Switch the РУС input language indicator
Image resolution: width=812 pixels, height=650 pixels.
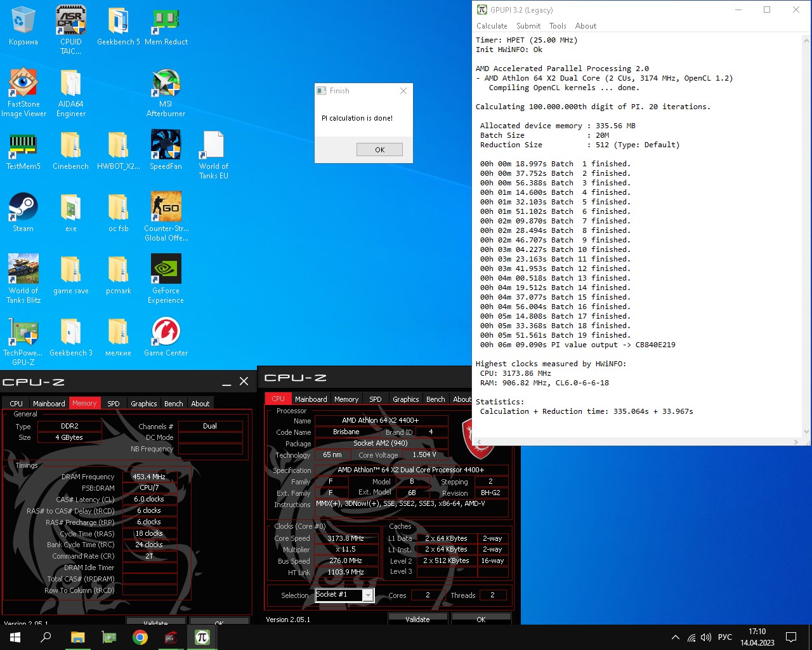[x=725, y=637]
